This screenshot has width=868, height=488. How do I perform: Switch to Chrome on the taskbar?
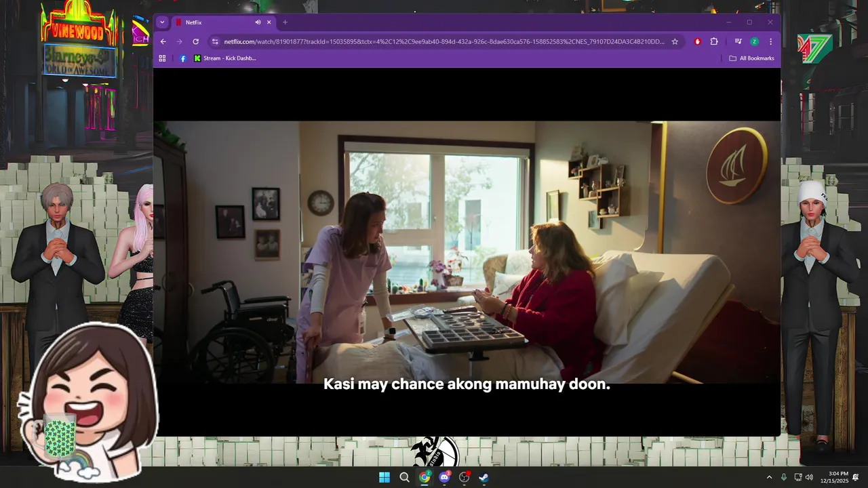pos(425,477)
